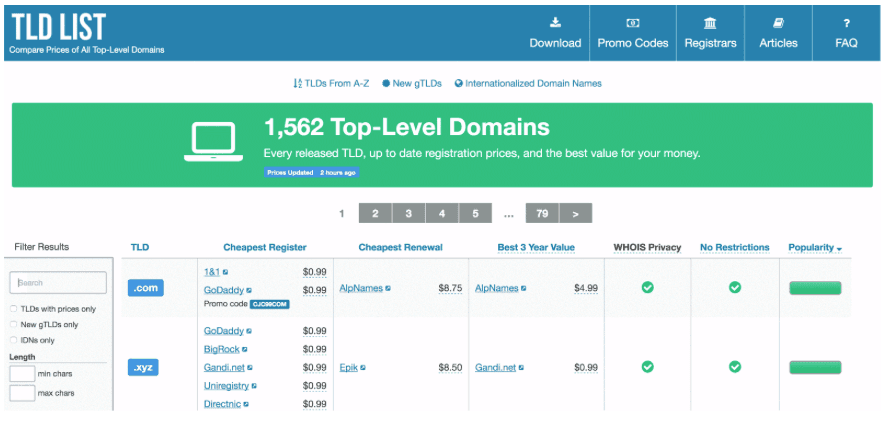Switch to Internationalized Domain Names view
884x445 pixels.
point(528,84)
